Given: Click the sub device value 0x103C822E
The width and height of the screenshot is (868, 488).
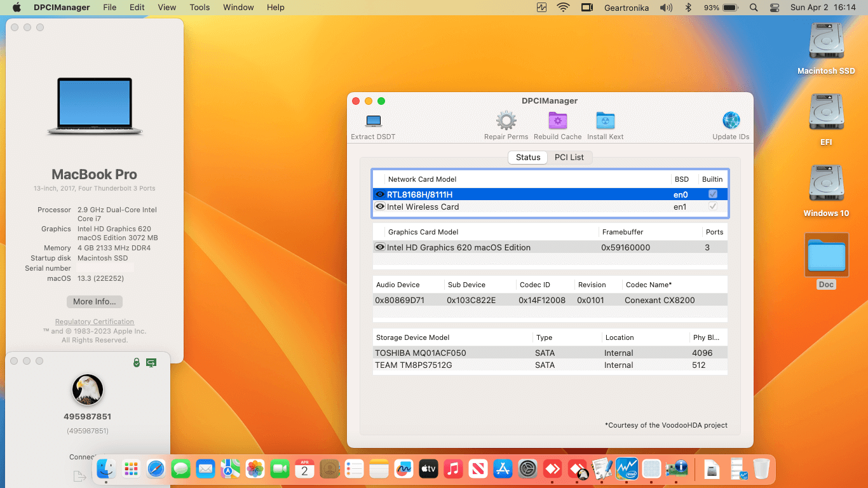Looking at the screenshot, I should (x=471, y=300).
